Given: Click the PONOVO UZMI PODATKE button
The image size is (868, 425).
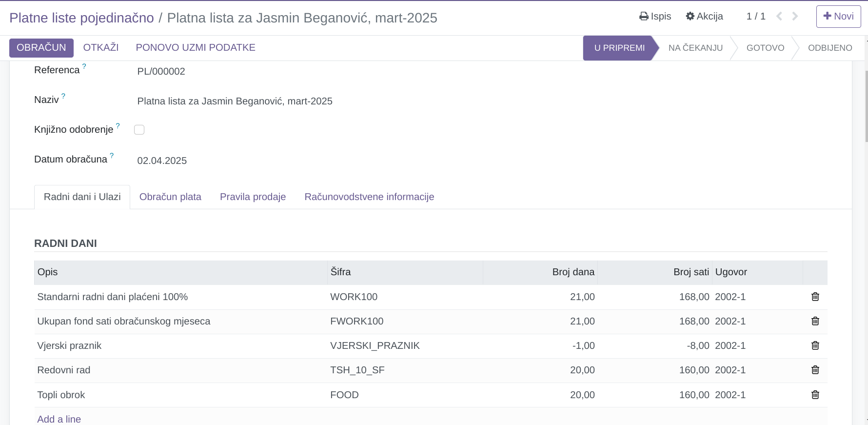Looking at the screenshot, I should [x=196, y=48].
